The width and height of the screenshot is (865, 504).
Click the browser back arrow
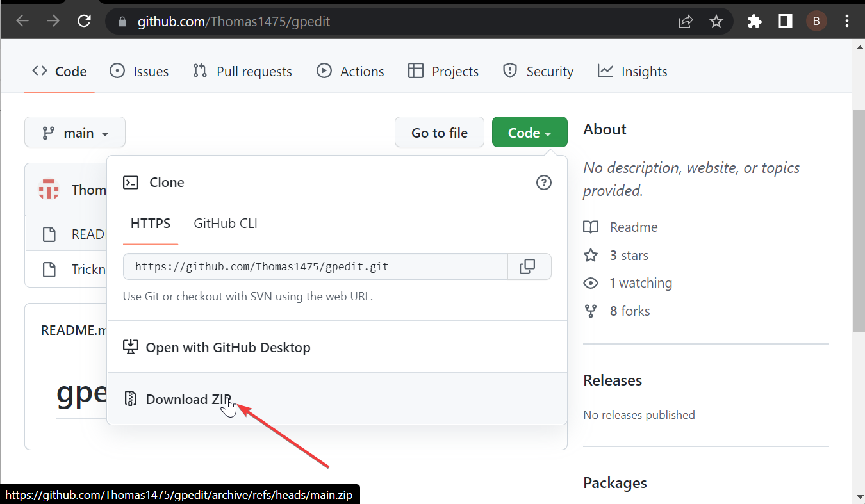pos(22,21)
